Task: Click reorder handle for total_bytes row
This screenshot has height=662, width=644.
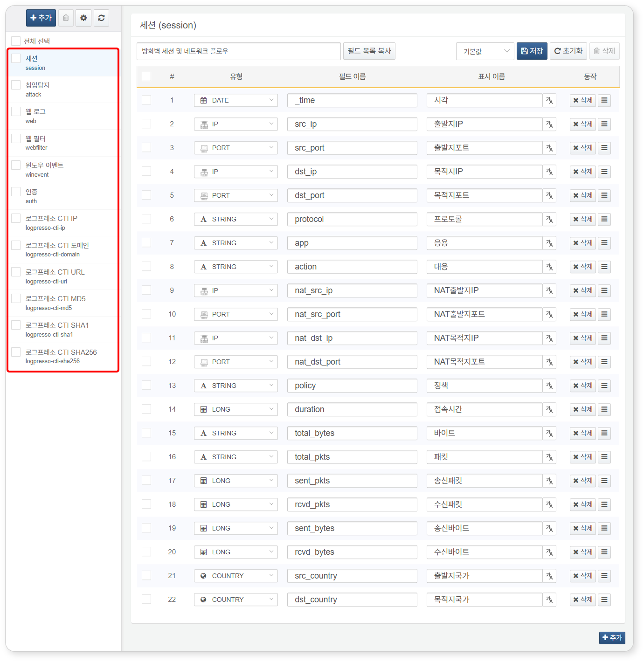Action: coord(604,433)
